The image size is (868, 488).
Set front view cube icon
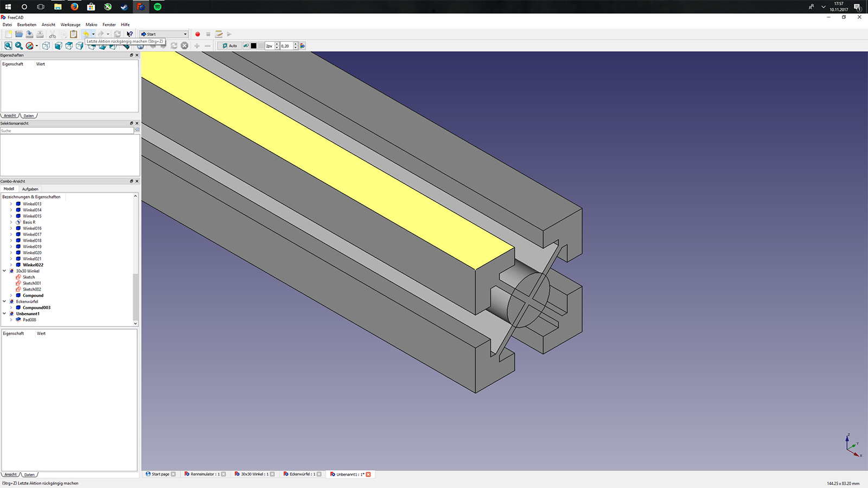(59, 46)
